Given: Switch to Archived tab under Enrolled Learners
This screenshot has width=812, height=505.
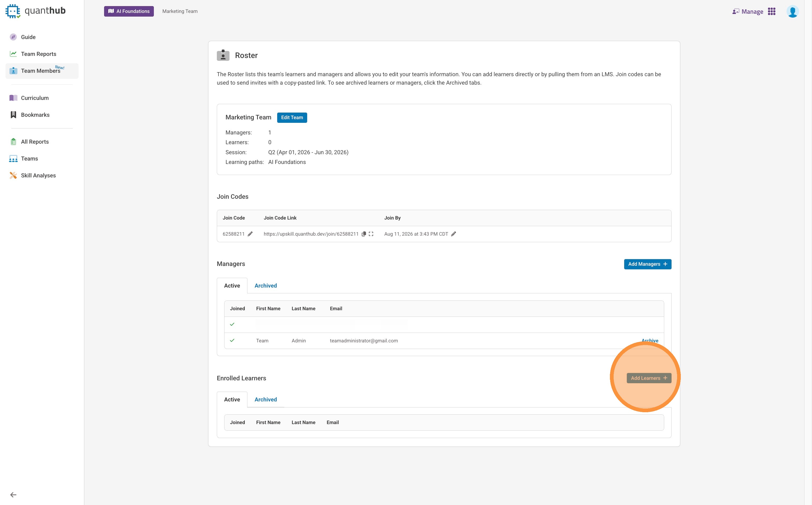Looking at the screenshot, I should point(265,400).
